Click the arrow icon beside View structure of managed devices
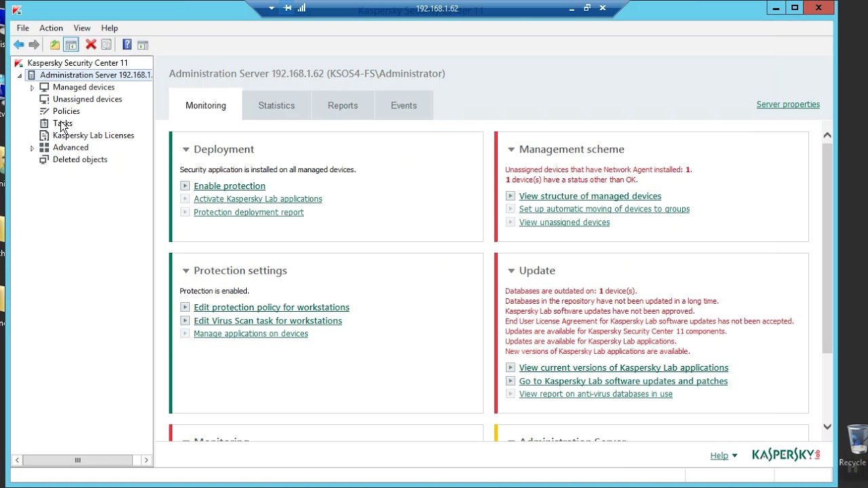Screen dimensions: 868x488 point(511,196)
